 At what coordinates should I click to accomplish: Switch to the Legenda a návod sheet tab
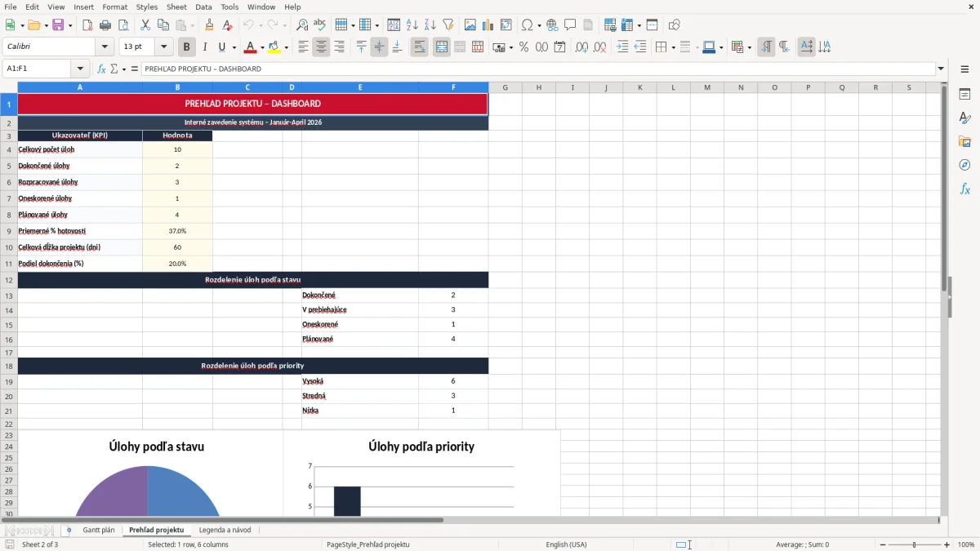(225, 530)
